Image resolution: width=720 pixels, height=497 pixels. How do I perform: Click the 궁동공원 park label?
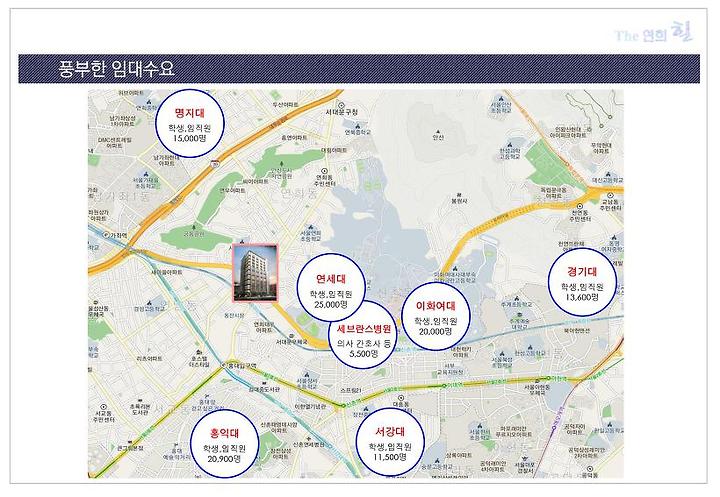(x=194, y=231)
